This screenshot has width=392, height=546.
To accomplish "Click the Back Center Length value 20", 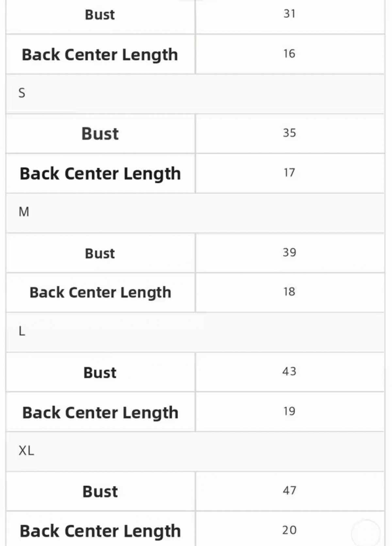I will [x=289, y=530].
